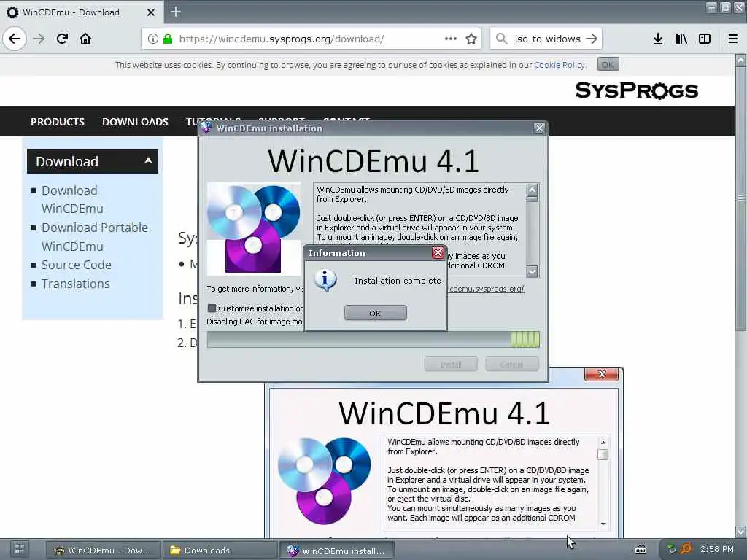Click the orange magnifier tray icon
The image size is (747, 560).
pos(686,550)
